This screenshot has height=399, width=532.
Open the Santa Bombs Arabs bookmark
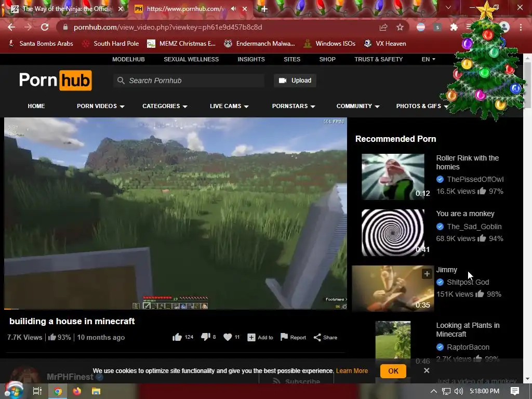(x=41, y=44)
